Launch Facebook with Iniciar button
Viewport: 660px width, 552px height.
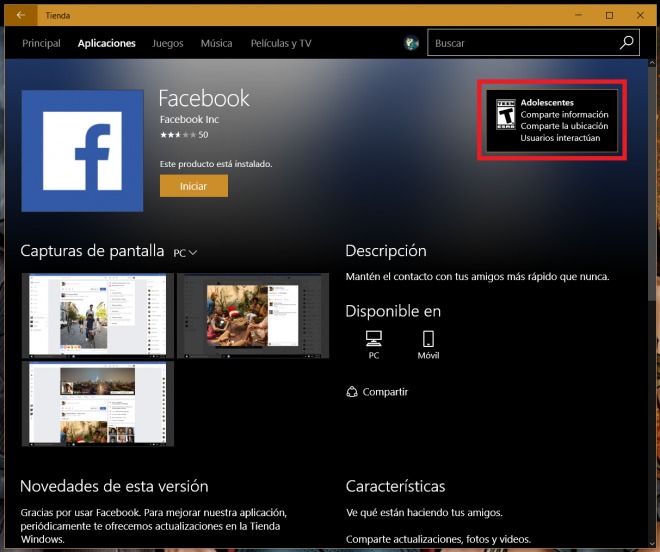click(194, 186)
